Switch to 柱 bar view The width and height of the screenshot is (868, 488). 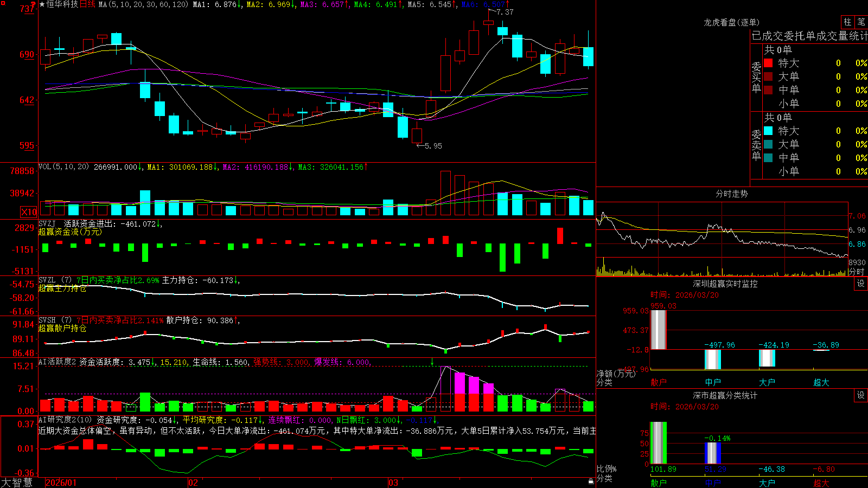tap(847, 22)
